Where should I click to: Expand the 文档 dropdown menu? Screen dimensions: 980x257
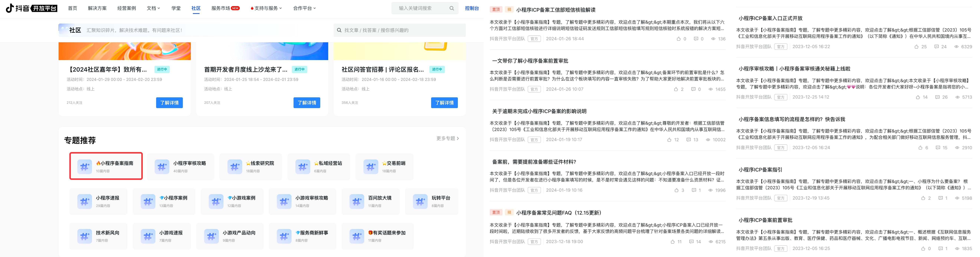click(x=153, y=8)
